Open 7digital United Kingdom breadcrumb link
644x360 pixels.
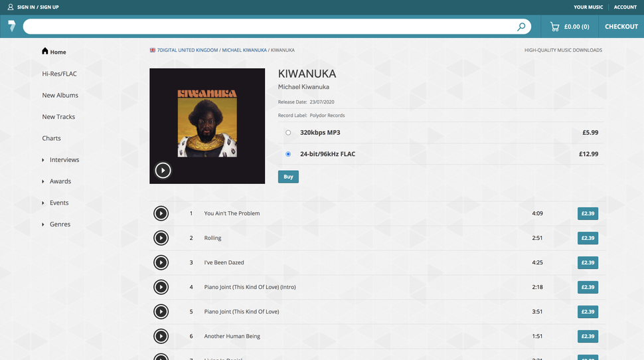(x=187, y=50)
